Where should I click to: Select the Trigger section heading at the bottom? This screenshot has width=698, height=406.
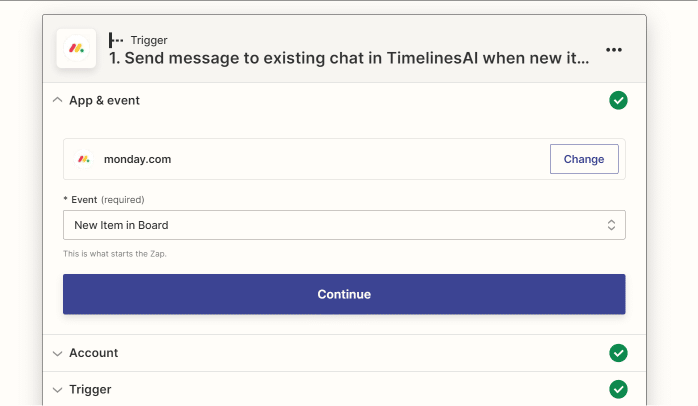click(x=90, y=389)
